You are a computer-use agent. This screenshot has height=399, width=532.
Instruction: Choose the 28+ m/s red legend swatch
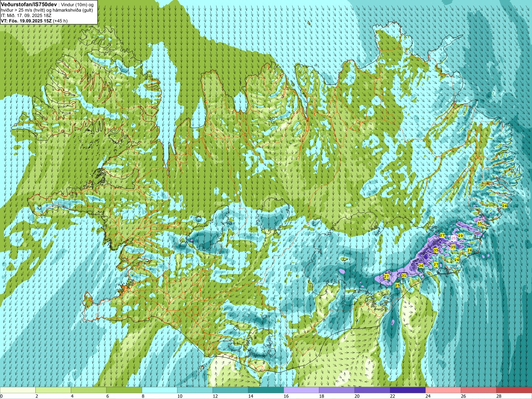click(x=514, y=390)
